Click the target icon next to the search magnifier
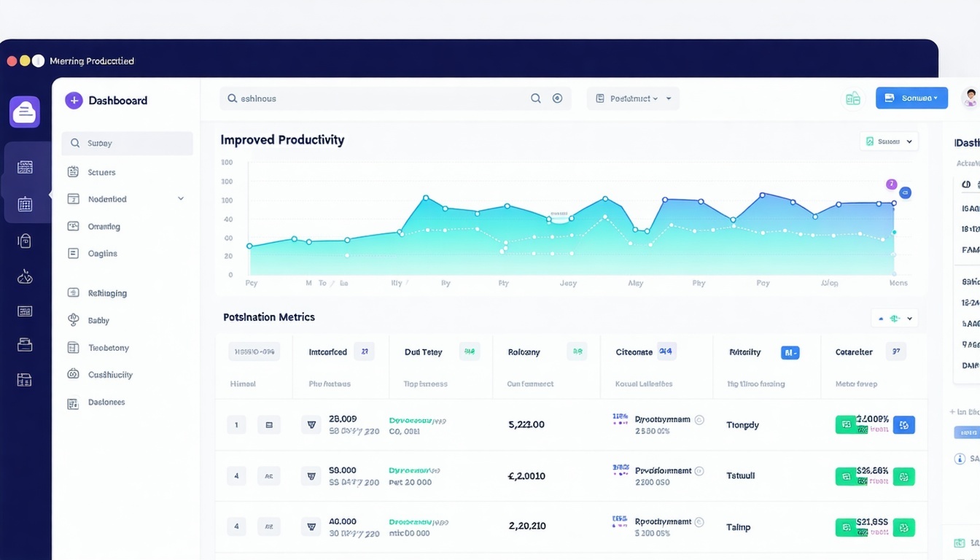 pos(557,97)
